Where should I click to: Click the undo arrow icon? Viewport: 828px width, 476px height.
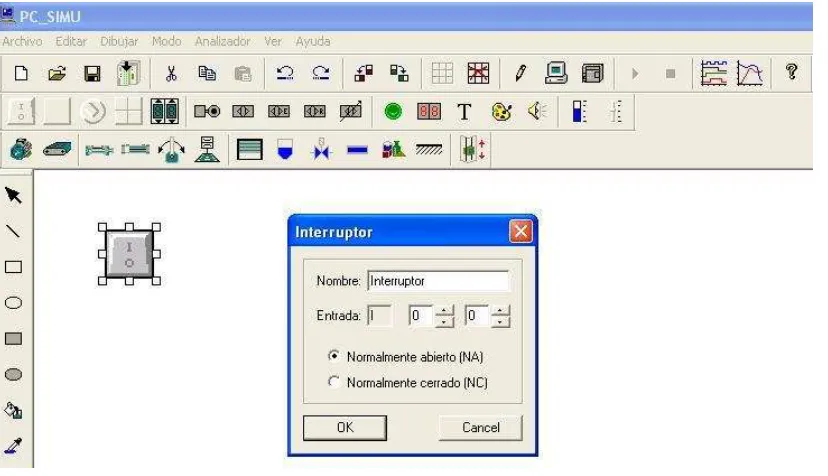(x=285, y=73)
